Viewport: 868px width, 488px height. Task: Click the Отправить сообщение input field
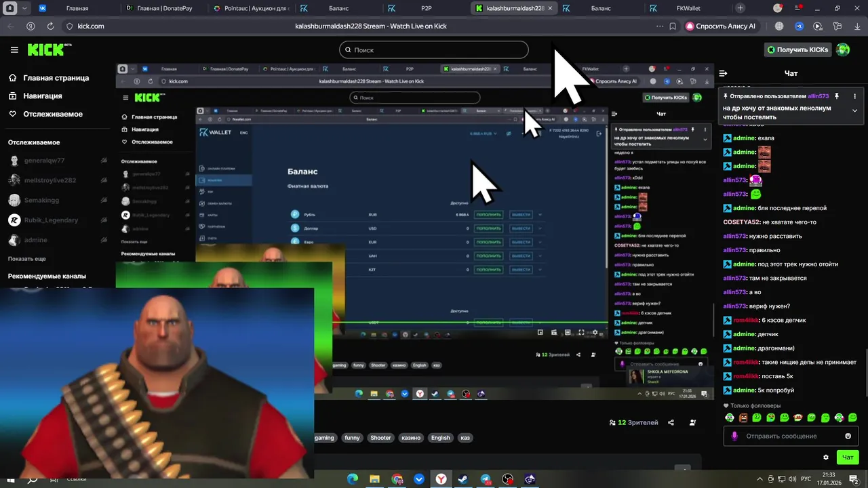coord(791,436)
